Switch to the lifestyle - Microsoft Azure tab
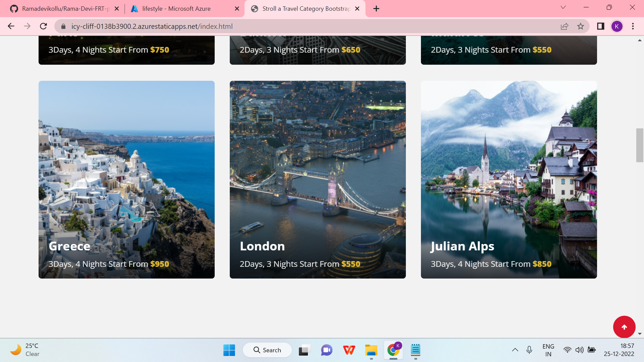 [176, 9]
